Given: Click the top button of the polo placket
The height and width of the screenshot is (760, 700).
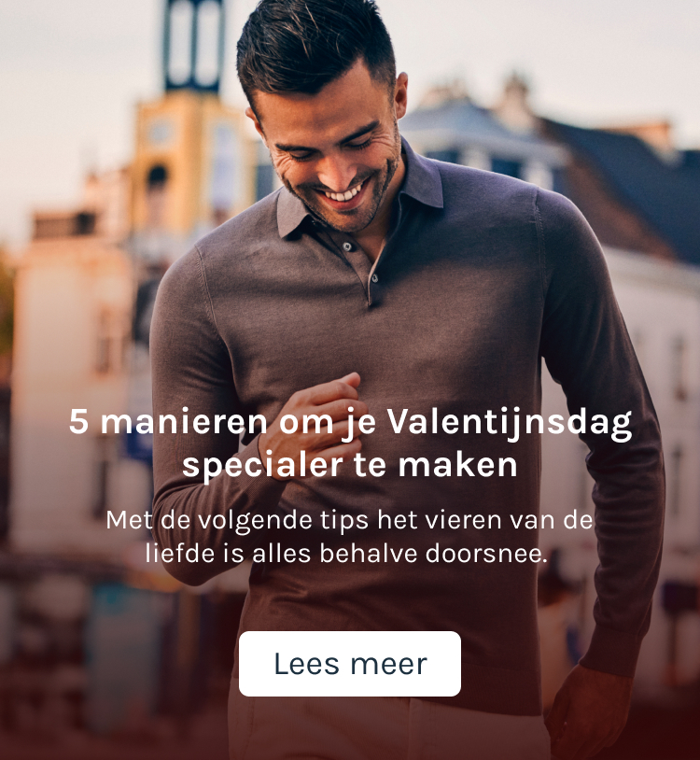Looking at the screenshot, I should (x=347, y=246).
